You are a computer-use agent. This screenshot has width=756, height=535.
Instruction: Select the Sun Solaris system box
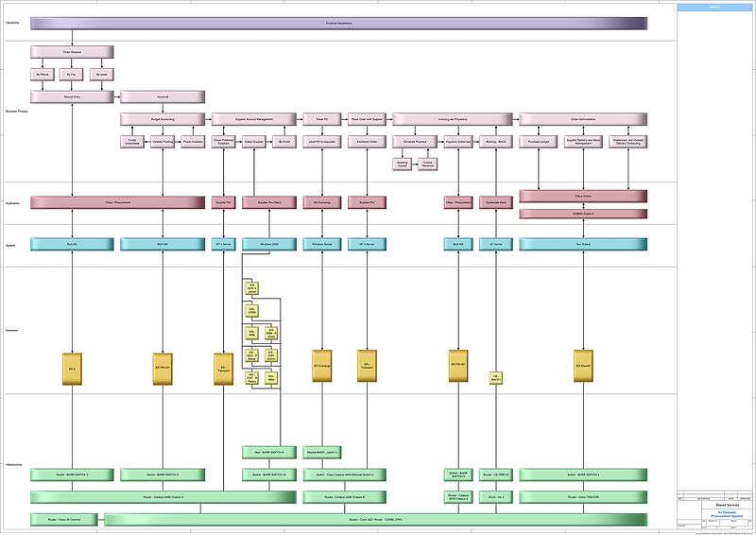tap(583, 244)
